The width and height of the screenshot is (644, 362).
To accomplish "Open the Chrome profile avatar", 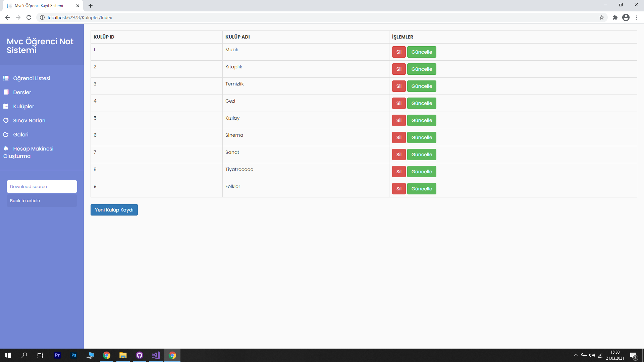I will (x=626, y=17).
